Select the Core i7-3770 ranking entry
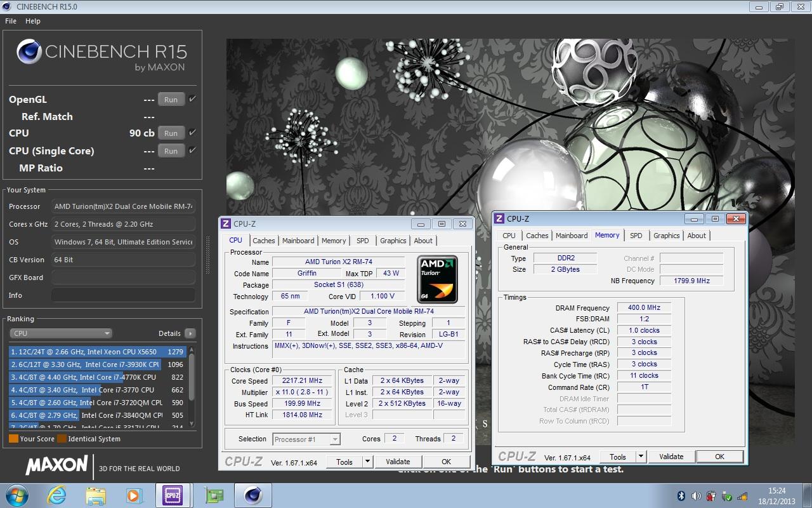Screen dimensions: 812x508 click(98, 390)
